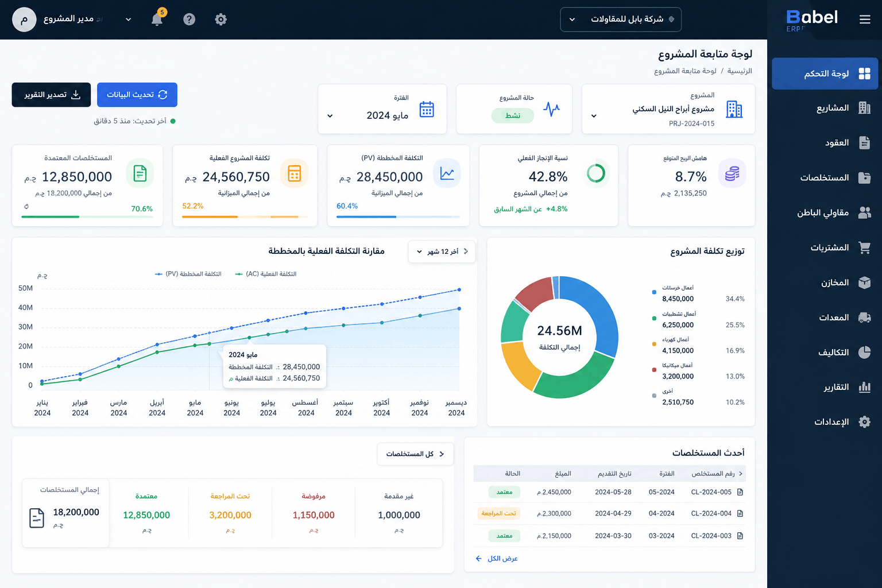
Task: Click the planned cost chart icon
Action: pyautogui.click(x=447, y=173)
